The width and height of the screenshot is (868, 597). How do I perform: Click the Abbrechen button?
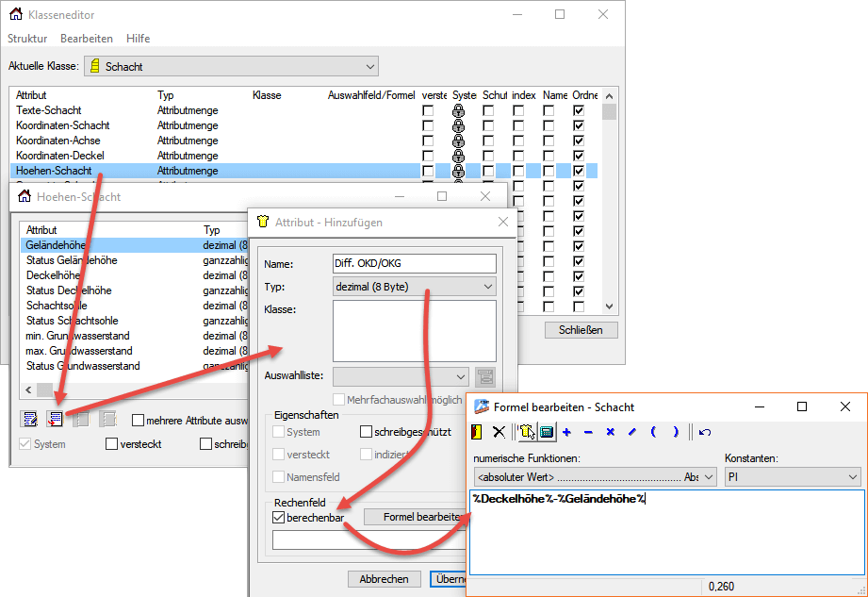pos(384,579)
